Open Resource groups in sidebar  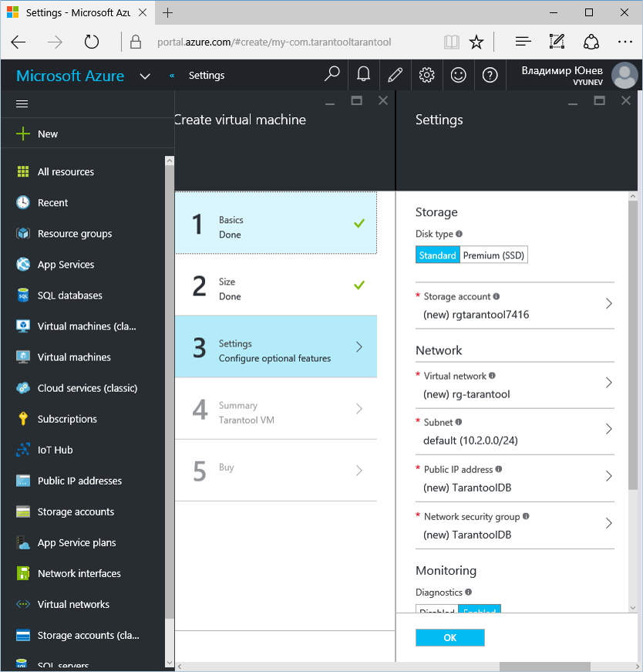click(75, 234)
